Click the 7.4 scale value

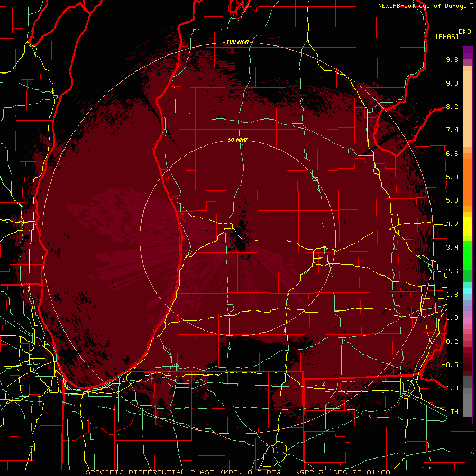point(452,130)
